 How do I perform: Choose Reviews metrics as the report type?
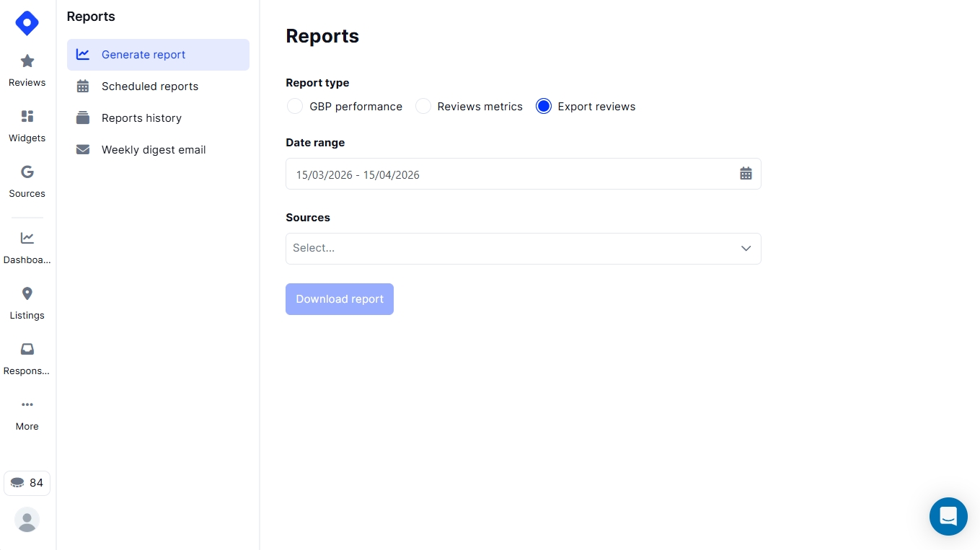coord(423,106)
